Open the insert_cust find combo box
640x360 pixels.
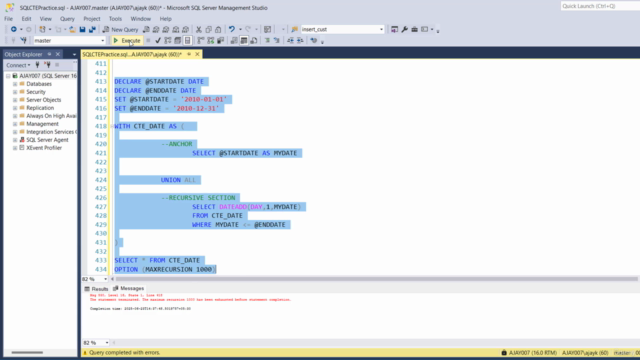(x=342, y=29)
